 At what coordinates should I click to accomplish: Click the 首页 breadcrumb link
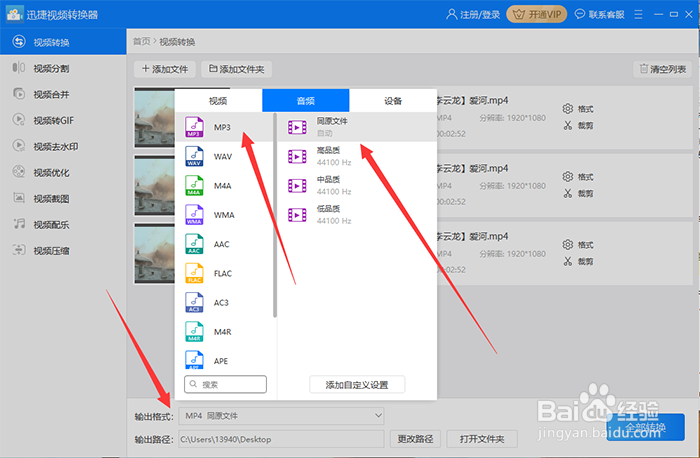pos(142,42)
